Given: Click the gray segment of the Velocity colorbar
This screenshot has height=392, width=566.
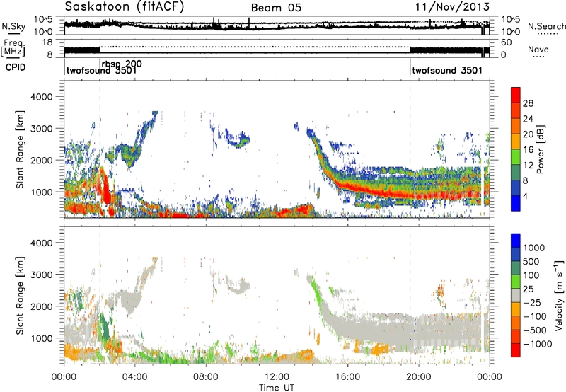Looking at the screenshot, I should (516, 296).
